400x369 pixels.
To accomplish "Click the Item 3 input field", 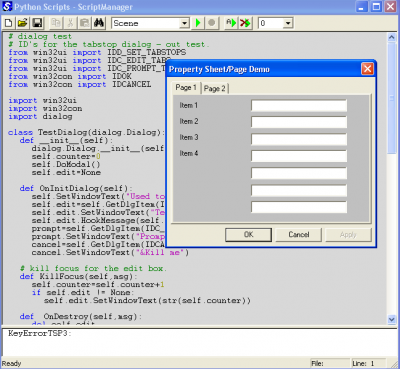I will click(x=299, y=139).
